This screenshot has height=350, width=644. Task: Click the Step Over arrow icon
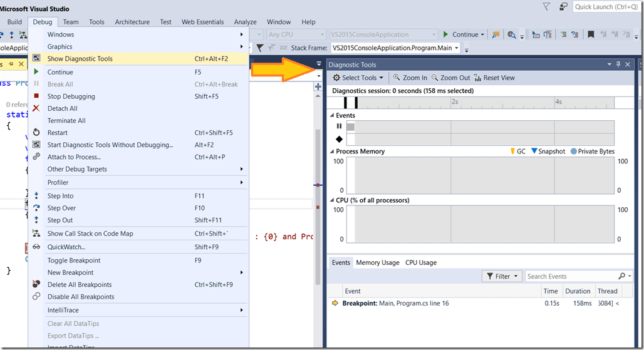(36, 208)
